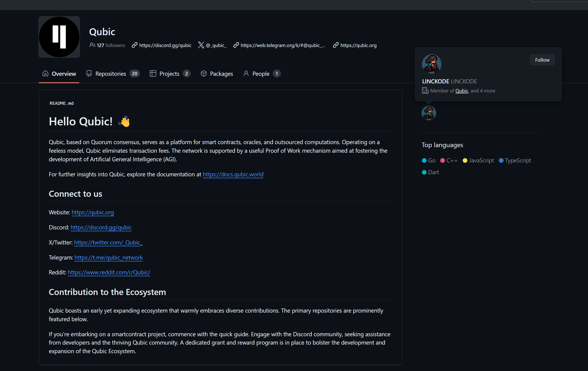Click the link icon beside discord.gg/qubic
Viewport: 588px width, 371px height.
[x=134, y=45]
